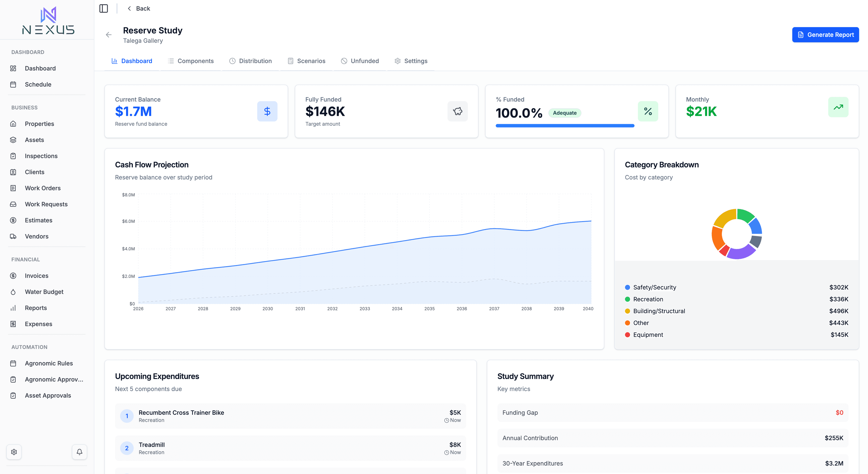Switch to the Components tab
868x474 pixels.
(196, 61)
